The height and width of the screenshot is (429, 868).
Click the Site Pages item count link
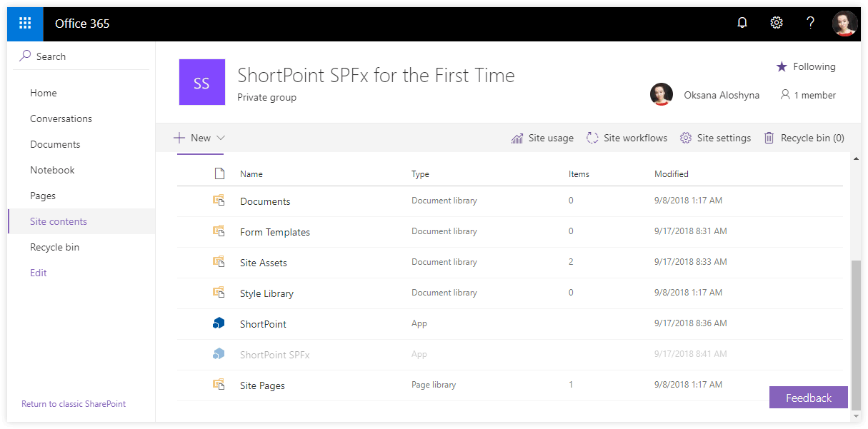coord(571,384)
